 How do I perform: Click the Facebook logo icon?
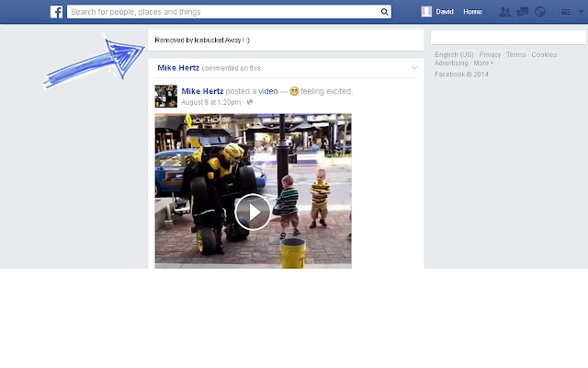56,12
